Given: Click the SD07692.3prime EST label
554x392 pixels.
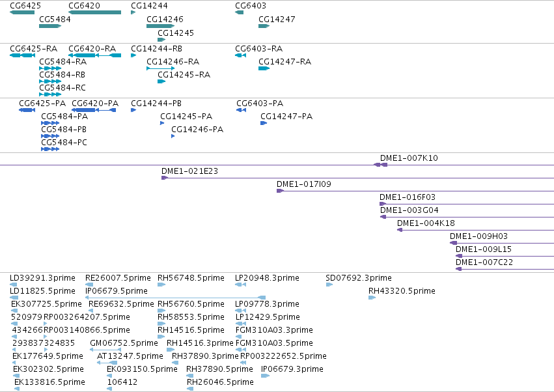Looking at the screenshot, I should 359,278.
